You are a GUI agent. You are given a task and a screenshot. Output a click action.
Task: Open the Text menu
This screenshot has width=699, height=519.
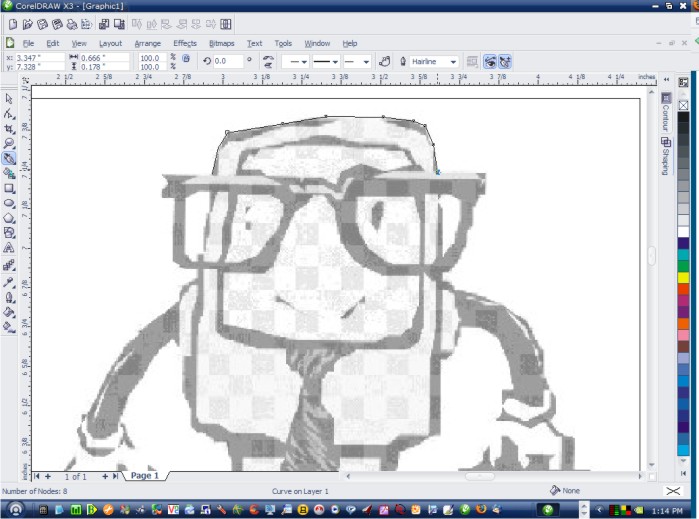(255, 43)
